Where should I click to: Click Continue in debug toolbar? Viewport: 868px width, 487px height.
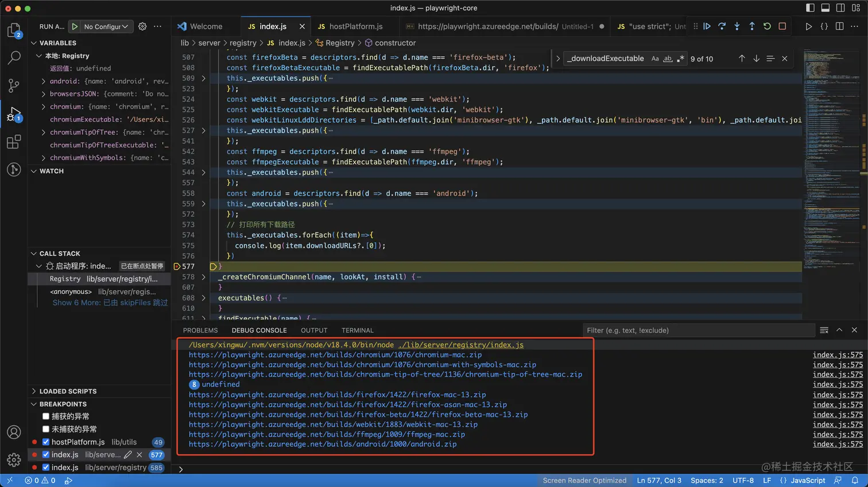pyautogui.click(x=707, y=26)
